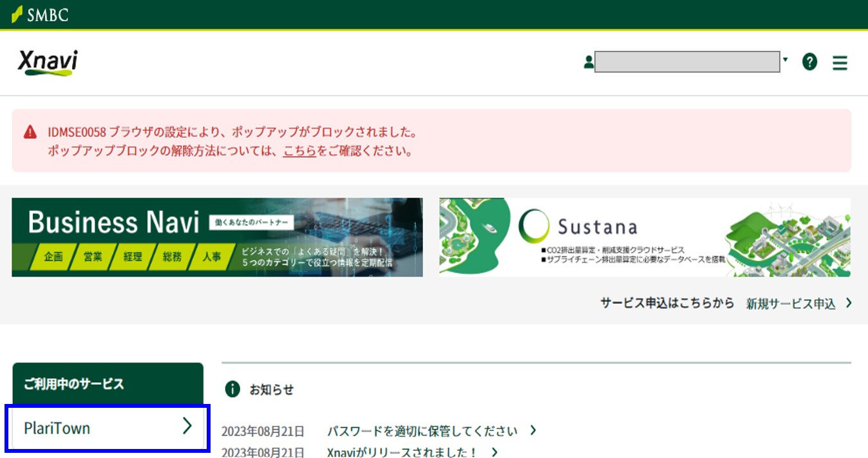Click the red warning triangle icon
868x458 pixels.
pos(30,133)
